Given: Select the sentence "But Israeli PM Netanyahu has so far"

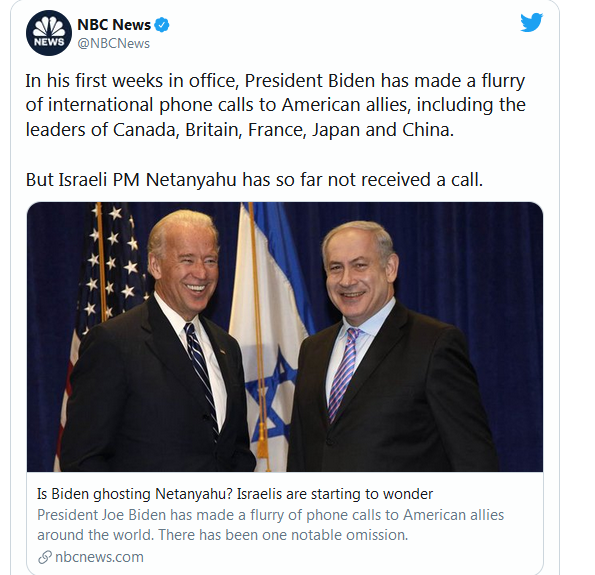Looking at the screenshot, I should (x=254, y=180).
